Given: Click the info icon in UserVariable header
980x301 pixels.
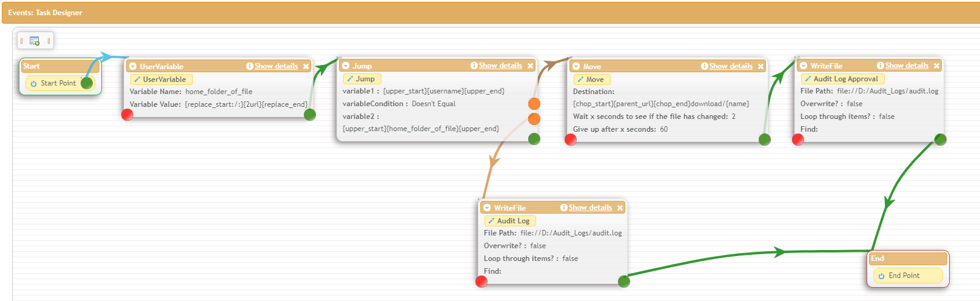Looking at the screenshot, I should (250, 66).
